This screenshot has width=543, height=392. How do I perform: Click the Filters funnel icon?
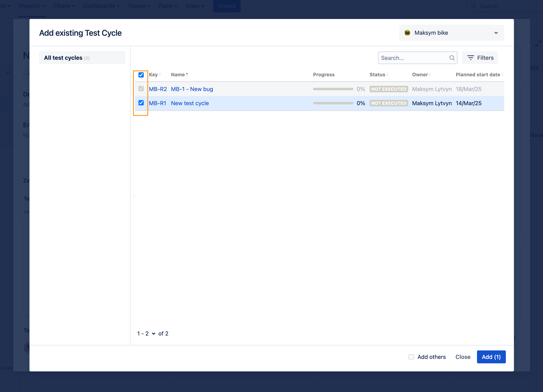click(471, 58)
